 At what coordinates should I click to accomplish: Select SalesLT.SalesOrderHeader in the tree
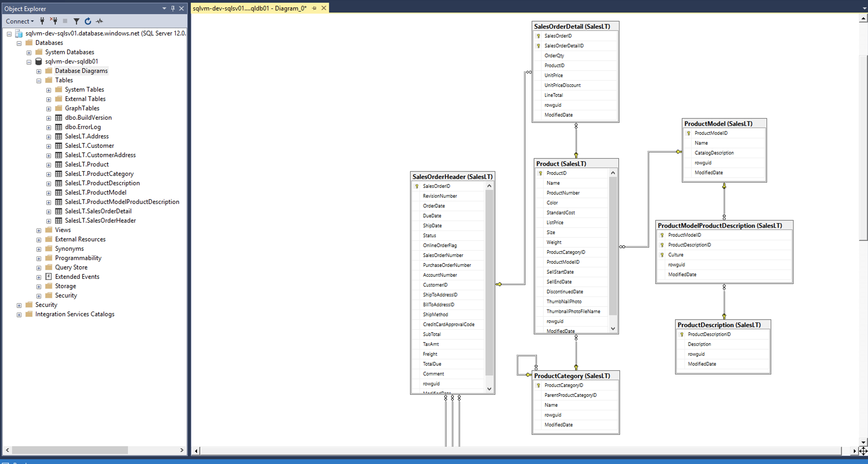pyautogui.click(x=100, y=221)
